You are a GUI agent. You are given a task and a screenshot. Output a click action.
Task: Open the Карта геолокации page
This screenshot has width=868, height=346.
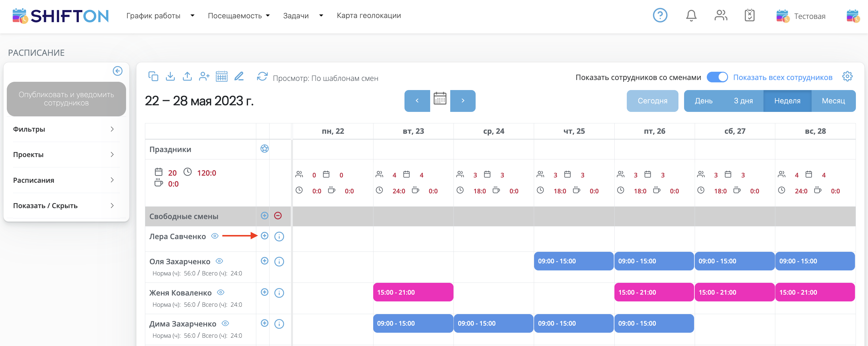click(x=369, y=15)
